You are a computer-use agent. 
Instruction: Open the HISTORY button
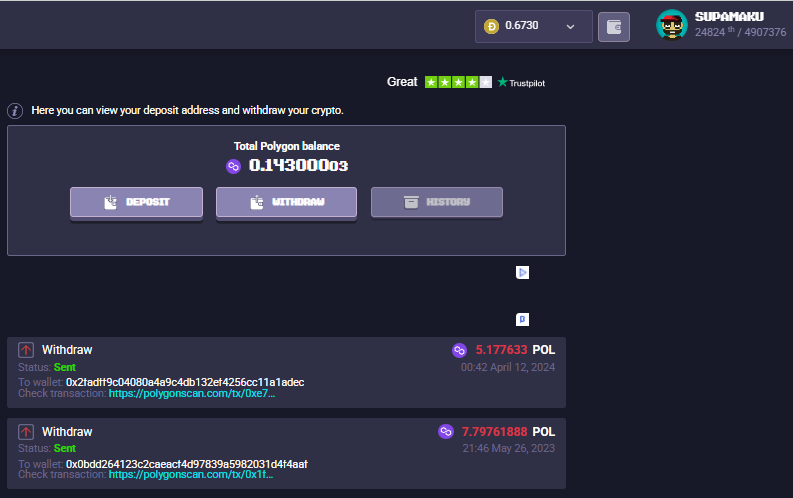coord(437,202)
